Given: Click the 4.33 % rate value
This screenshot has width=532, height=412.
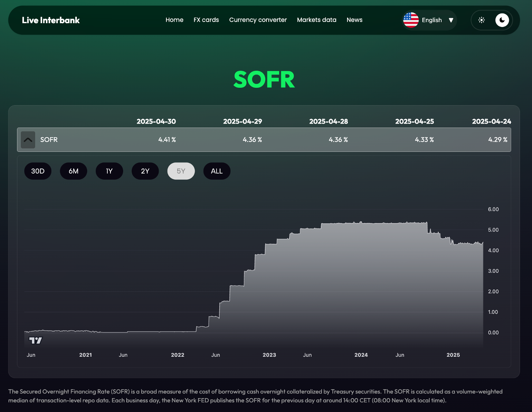Looking at the screenshot, I should point(424,140).
